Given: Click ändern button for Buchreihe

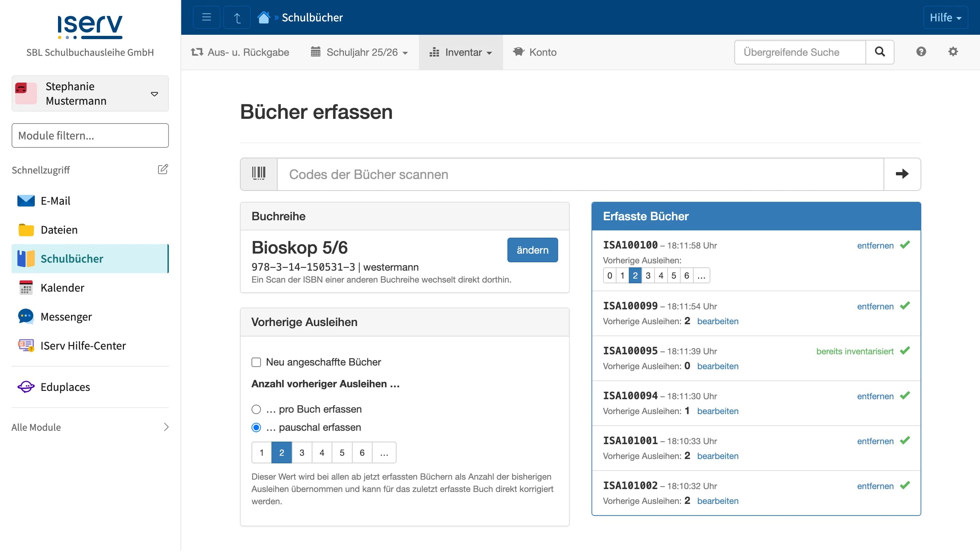Looking at the screenshot, I should pyautogui.click(x=532, y=250).
